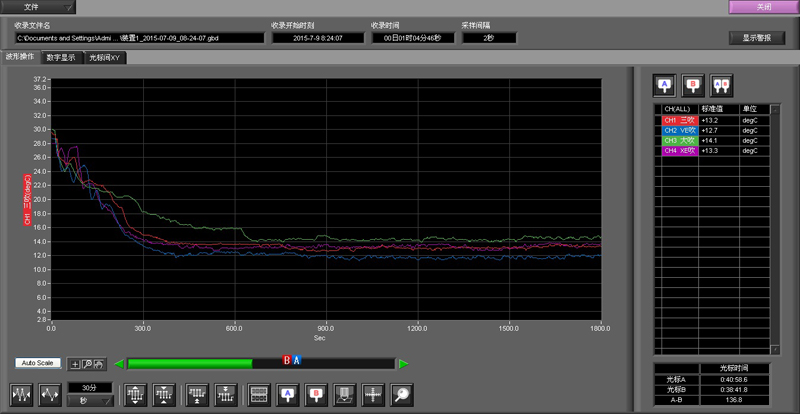800x414 pixels.
Task: Click the 2015-7-9 8:24:07 start time field
Action: (318, 38)
